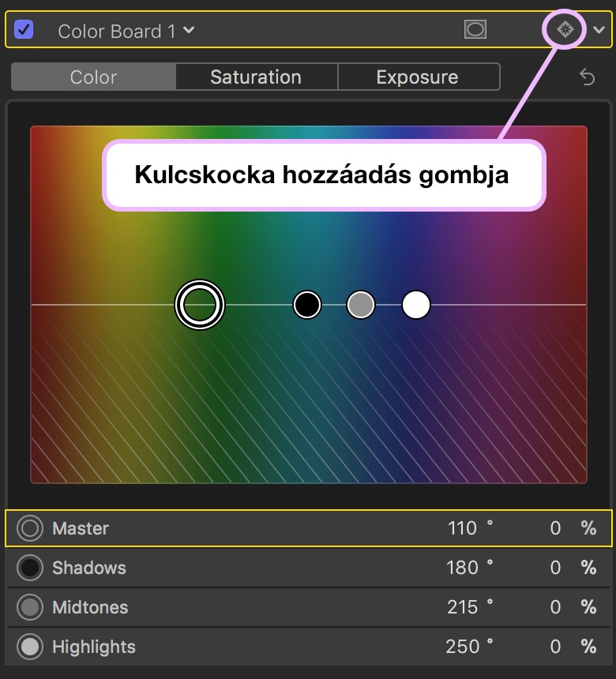Select the white Highlights puck on board
The height and width of the screenshot is (679, 616).
416,305
